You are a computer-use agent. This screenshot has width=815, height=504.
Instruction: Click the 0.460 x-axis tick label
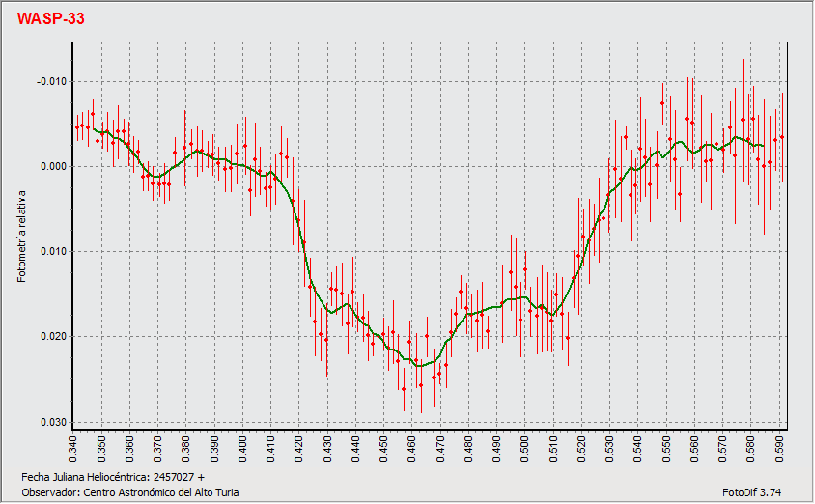pos(412,448)
